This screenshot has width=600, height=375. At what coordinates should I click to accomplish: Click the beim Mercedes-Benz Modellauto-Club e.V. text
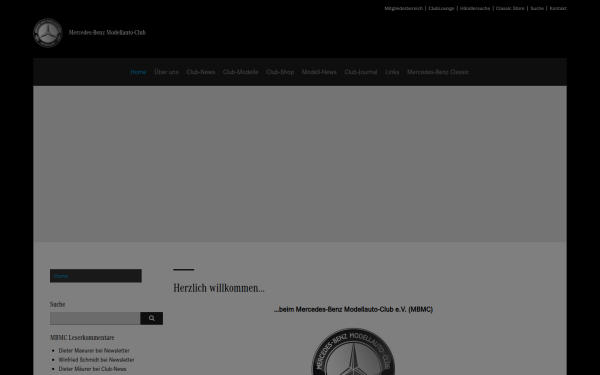click(353, 310)
